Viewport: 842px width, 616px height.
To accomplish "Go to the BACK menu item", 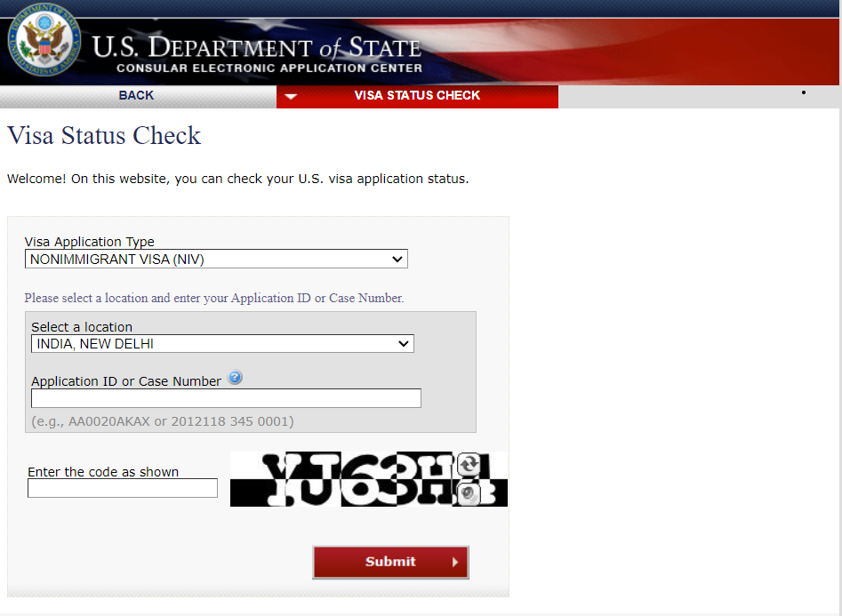I will 136,96.
